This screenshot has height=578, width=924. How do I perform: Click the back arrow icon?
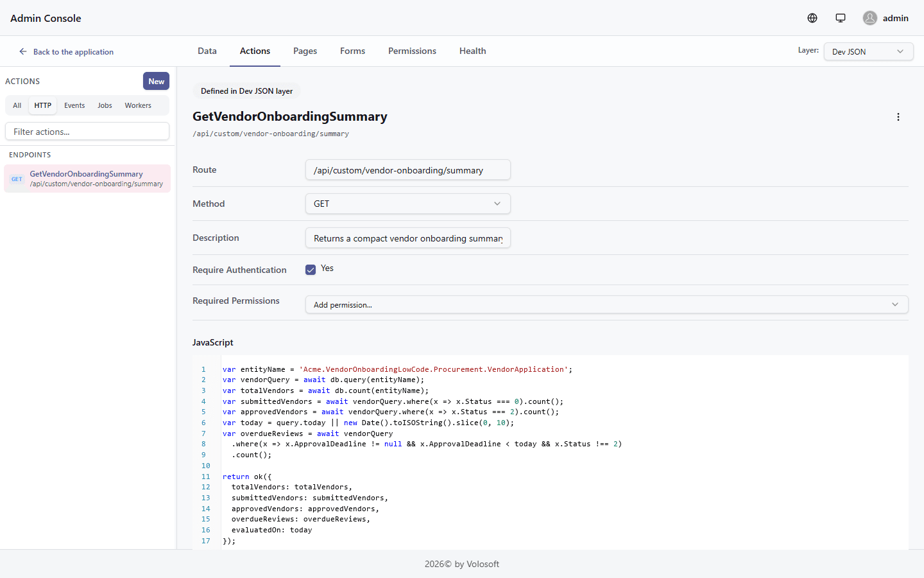23,51
